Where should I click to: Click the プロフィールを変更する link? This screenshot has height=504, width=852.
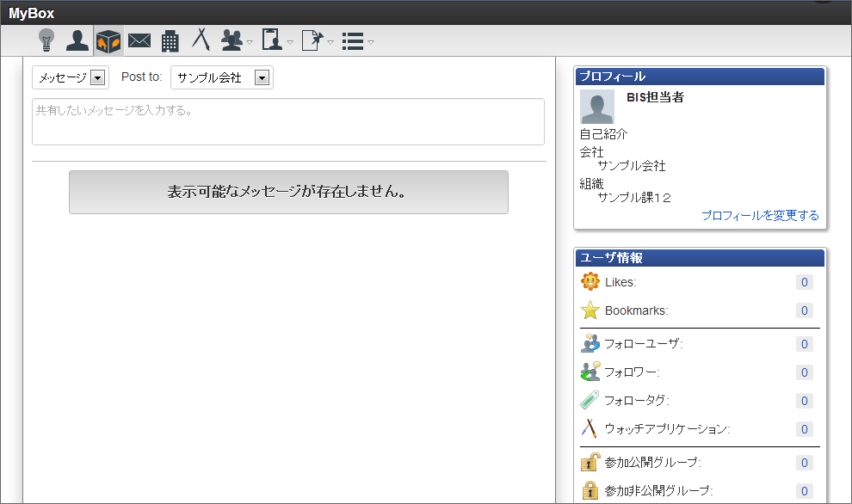760,215
